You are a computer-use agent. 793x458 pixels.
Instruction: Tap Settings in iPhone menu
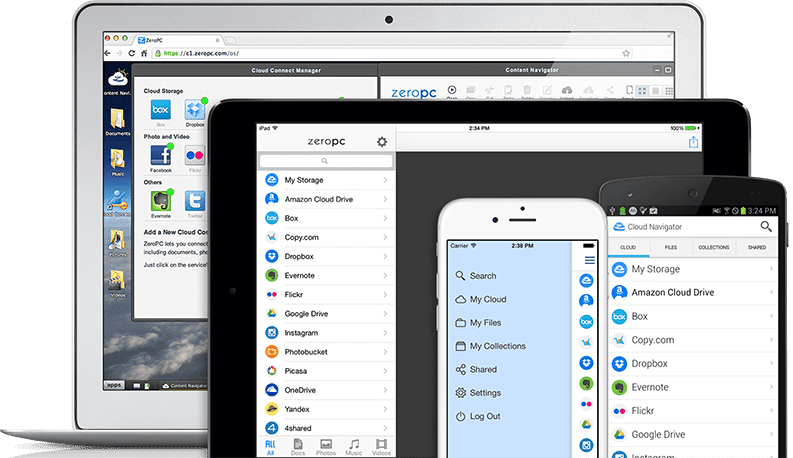tap(478, 393)
